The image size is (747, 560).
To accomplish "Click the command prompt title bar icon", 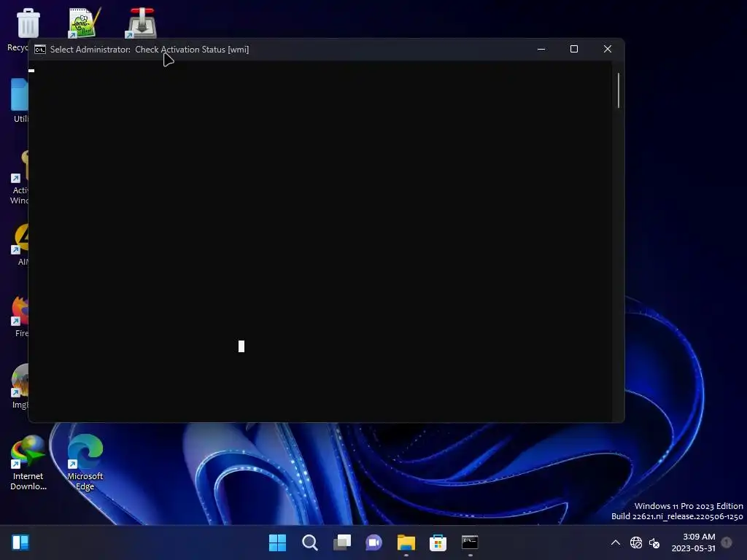I will coord(40,50).
